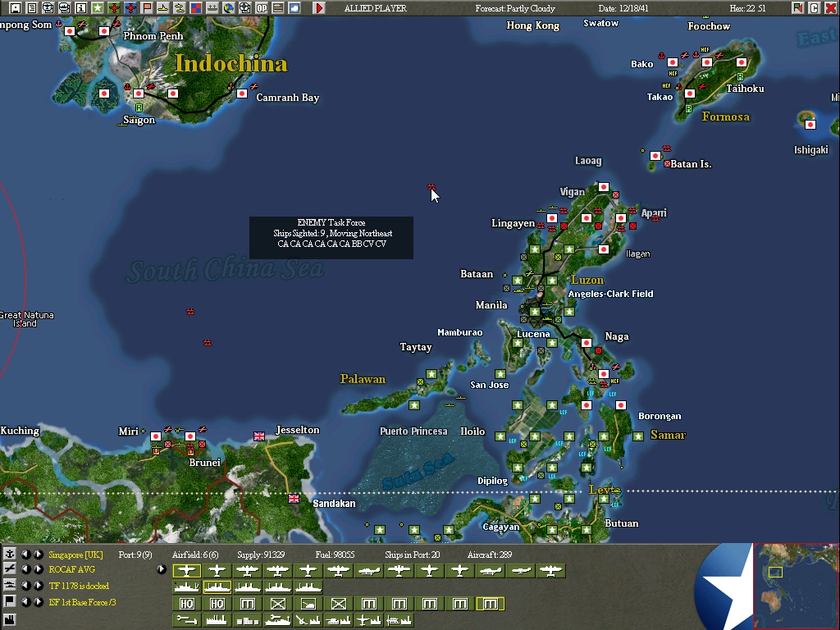
Task: Select previous land unit before ISF 1st Base Force
Action: click(25, 601)
